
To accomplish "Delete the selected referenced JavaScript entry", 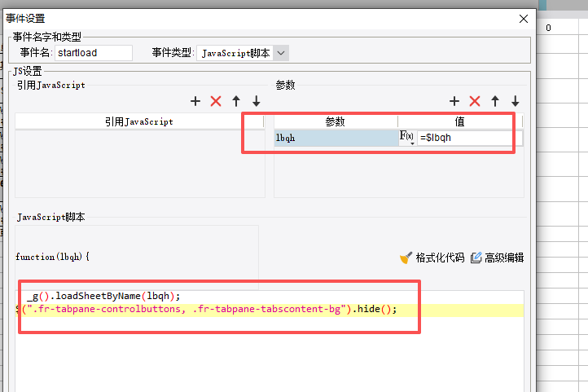I will click(x=216, y=101).
